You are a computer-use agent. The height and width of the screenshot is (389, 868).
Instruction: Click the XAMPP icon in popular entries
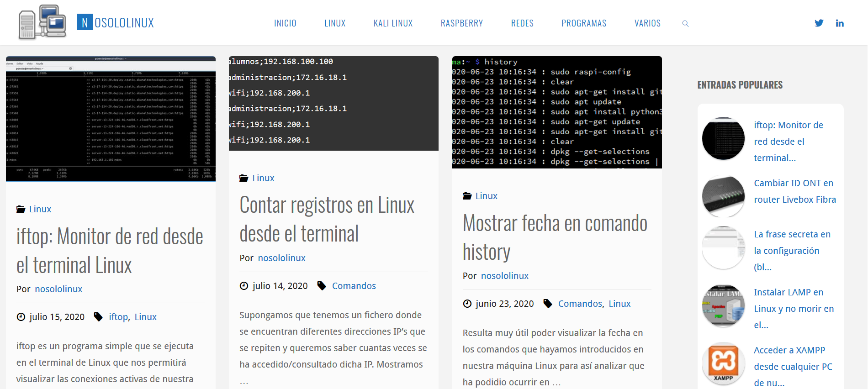723,363
